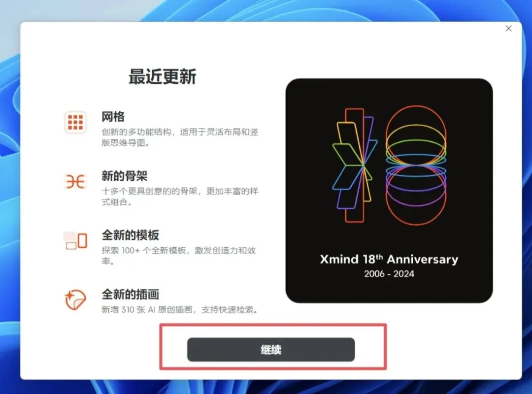Click the skeleton structure icon beside 新的骨架
The image size is (532, 394).
click(75, 182)
